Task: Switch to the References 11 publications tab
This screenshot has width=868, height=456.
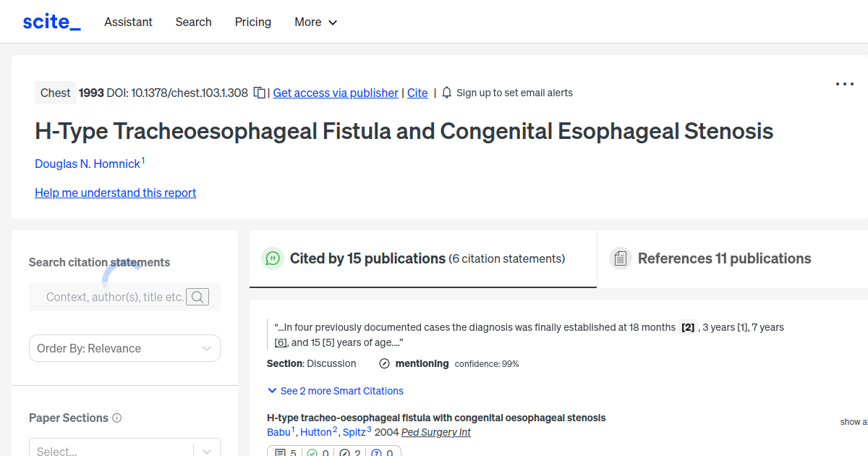Action: [723, 258]
